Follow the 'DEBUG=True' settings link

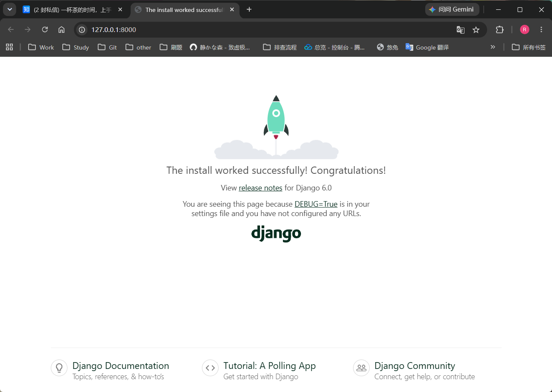coord(316,204)
